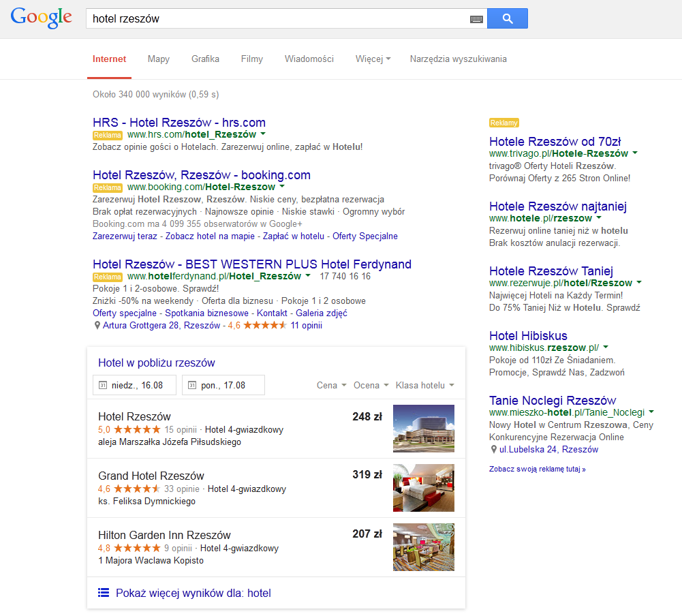Screen dimensions: 682x616
Task: Open the Ocena filter dropdown
Action: click(371, 385)
